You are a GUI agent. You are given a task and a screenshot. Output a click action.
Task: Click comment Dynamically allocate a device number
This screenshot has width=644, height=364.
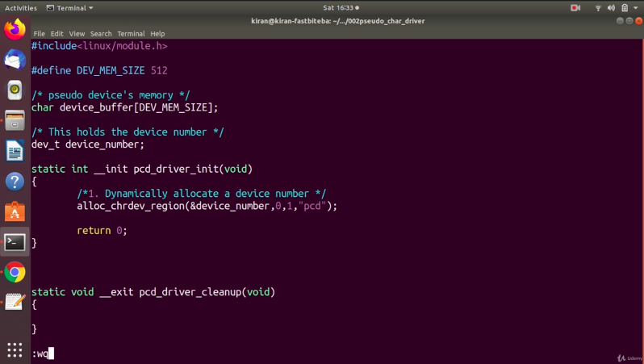click(x=201, y=194)
